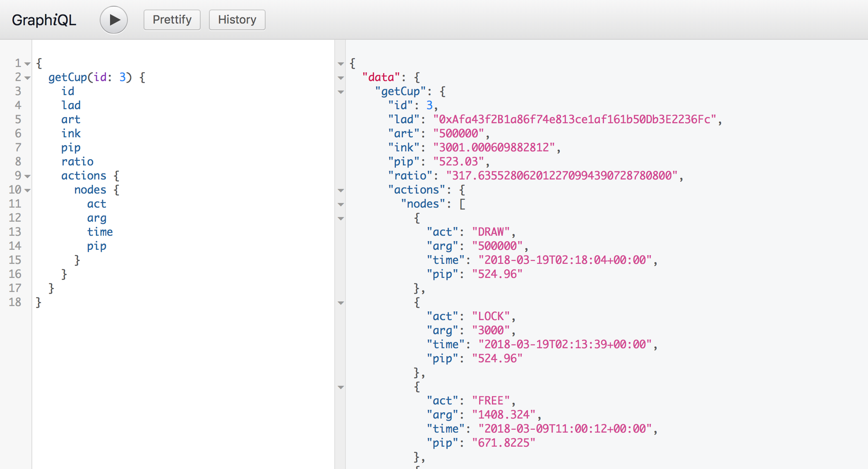This screenshot has width=868, height=469.
Task: Fold the getCup block at line 2
Action: 27,78
